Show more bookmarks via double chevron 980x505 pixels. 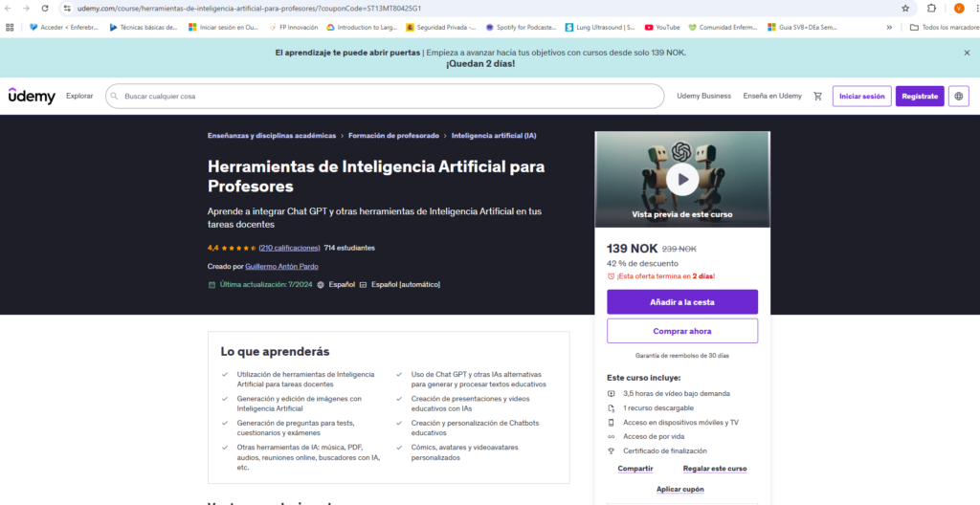click(x=889, y=27)
